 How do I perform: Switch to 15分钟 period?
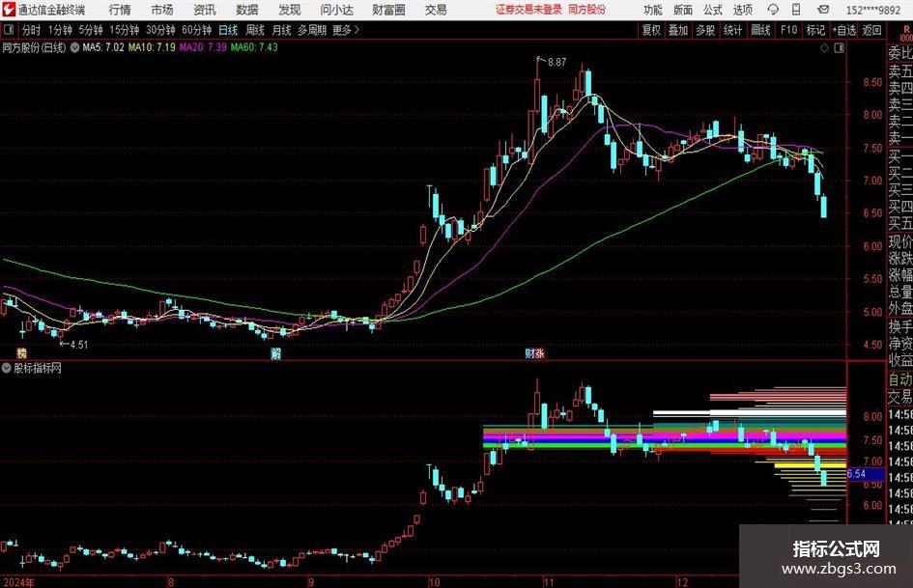[x=124, y=30]
